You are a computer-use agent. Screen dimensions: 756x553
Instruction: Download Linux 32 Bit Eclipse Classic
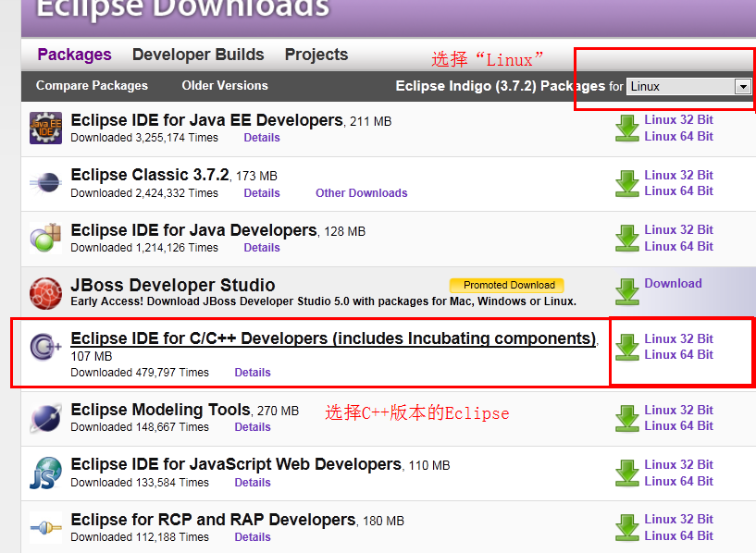point(678,175)
